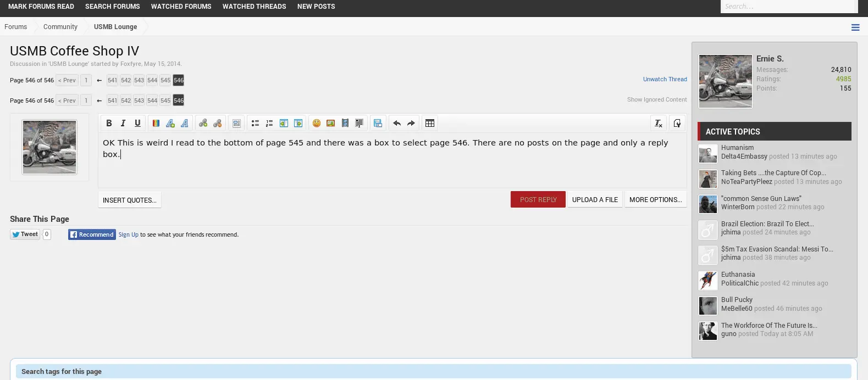Toggle underline formatting in the editor

[x=137, y=123]
